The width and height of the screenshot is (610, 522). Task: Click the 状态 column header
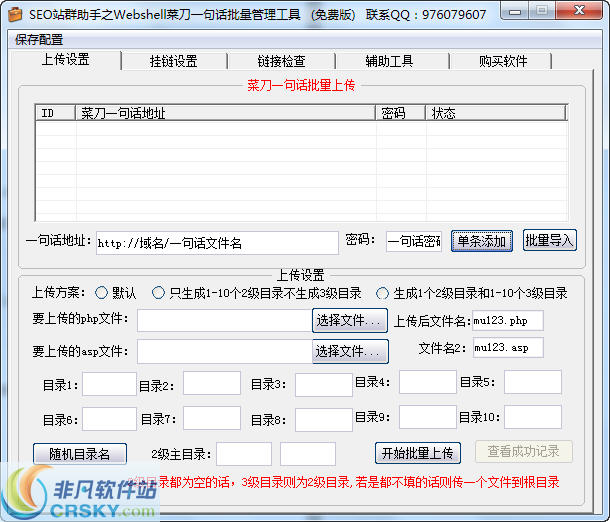point(495,113)
